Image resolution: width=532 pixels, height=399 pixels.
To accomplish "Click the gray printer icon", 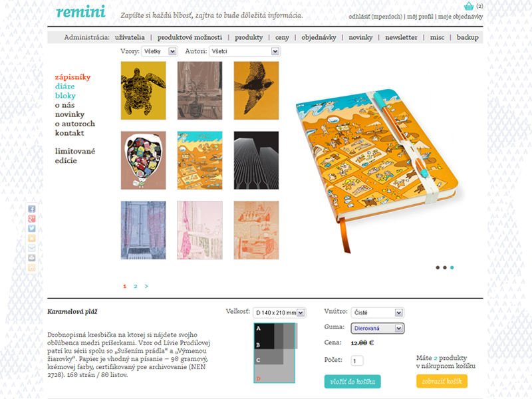I will tap(31, 258).
